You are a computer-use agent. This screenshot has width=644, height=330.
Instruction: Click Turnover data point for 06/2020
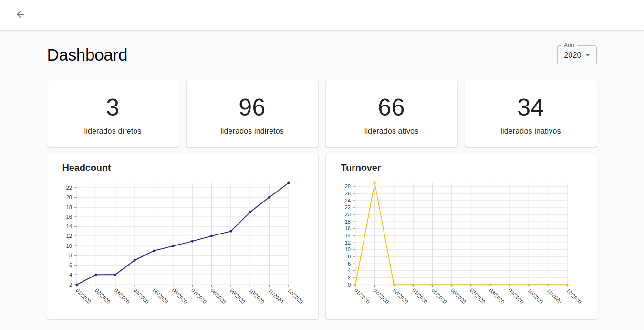pos(452,285)
